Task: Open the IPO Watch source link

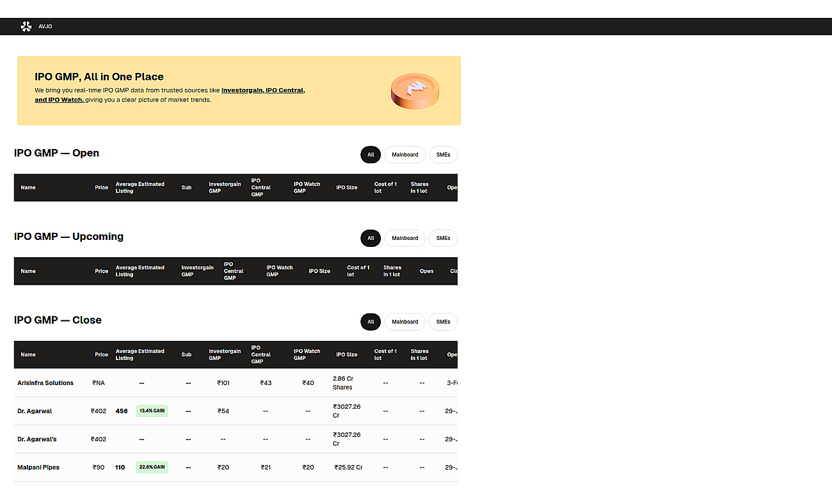Action: [x=59, y=100]
